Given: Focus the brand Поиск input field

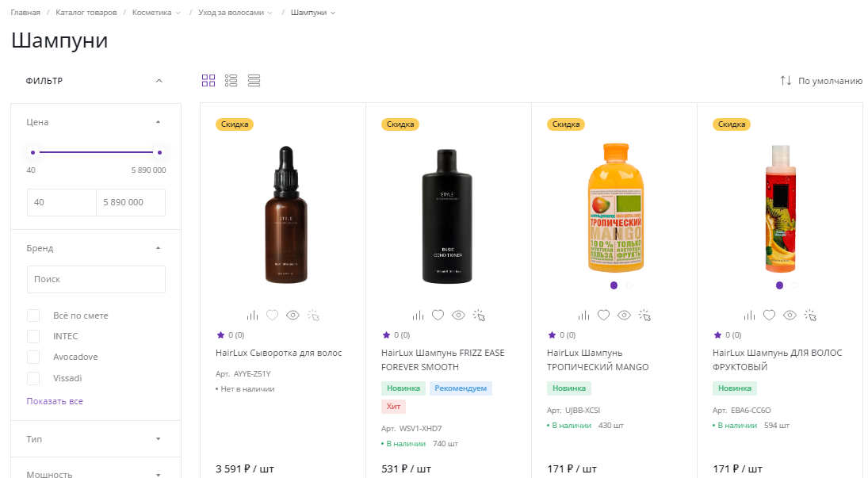Looking at the screenshot, I should pos(96,279).
